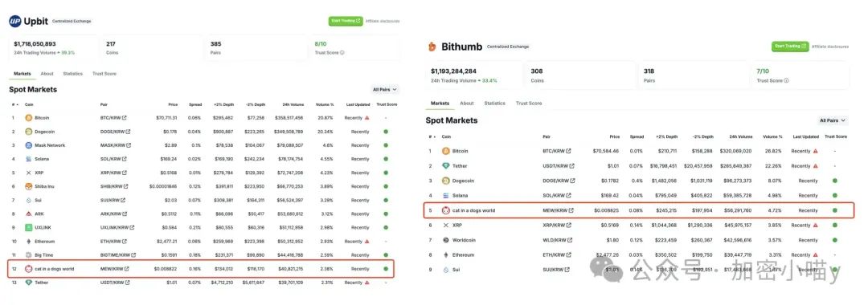Click Solana coin icon in Bithumb table

446,196
